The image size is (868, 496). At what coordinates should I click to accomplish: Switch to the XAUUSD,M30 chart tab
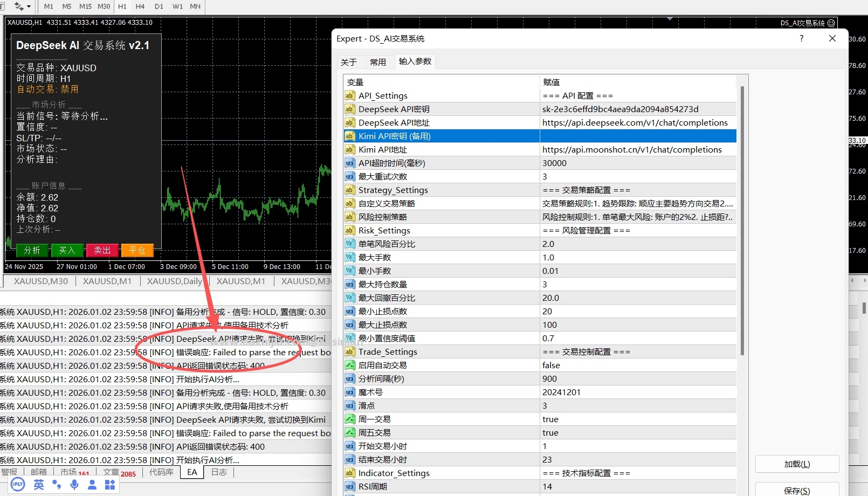[x=41, y=281]
